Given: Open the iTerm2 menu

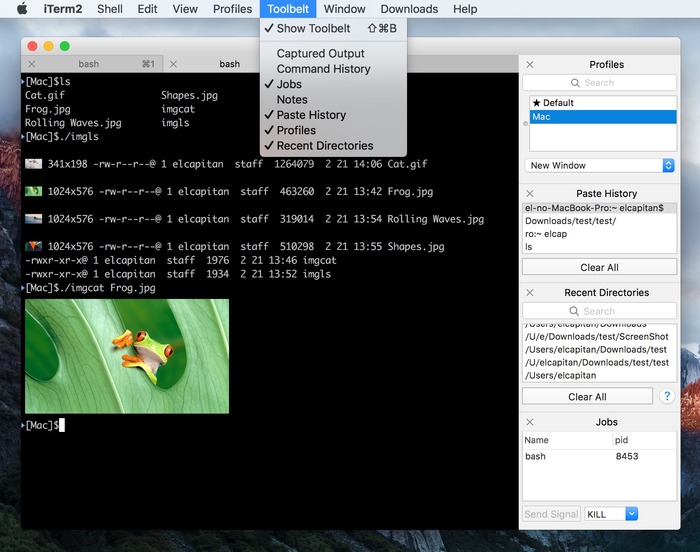Looking at the screenshot, I should pos(63,9).
